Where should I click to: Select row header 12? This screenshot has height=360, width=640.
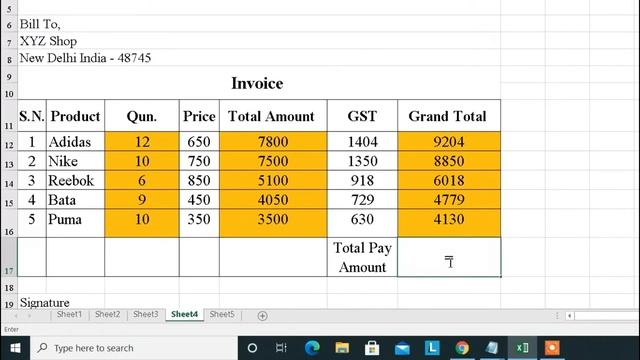coord(9,142)
